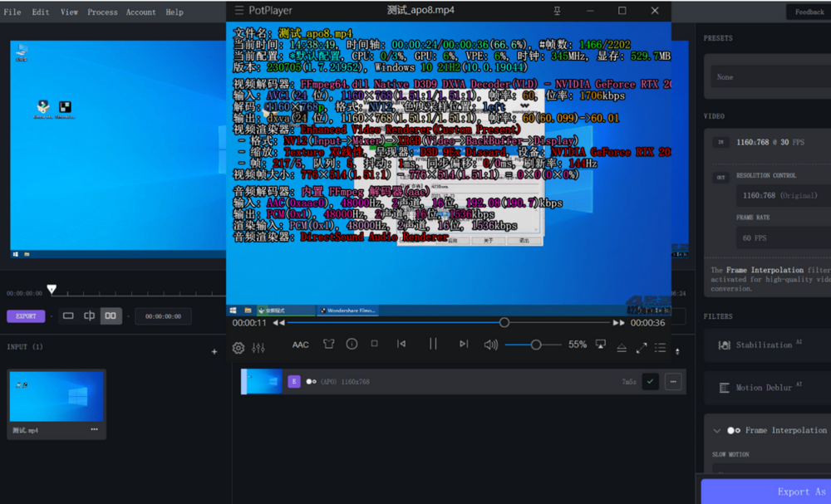Open the Help menu
Screen dimensions: 831x504
pyautogui.click(x=174, y=12)
